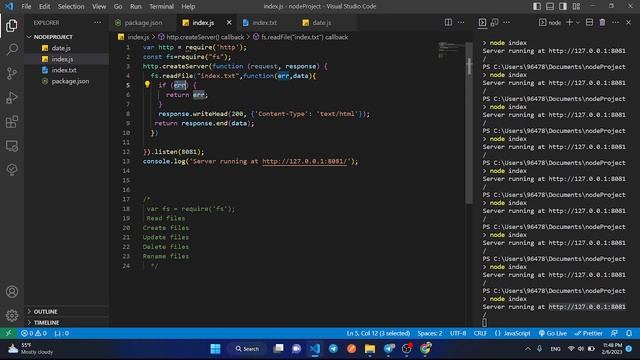Split the editor right

448,22
